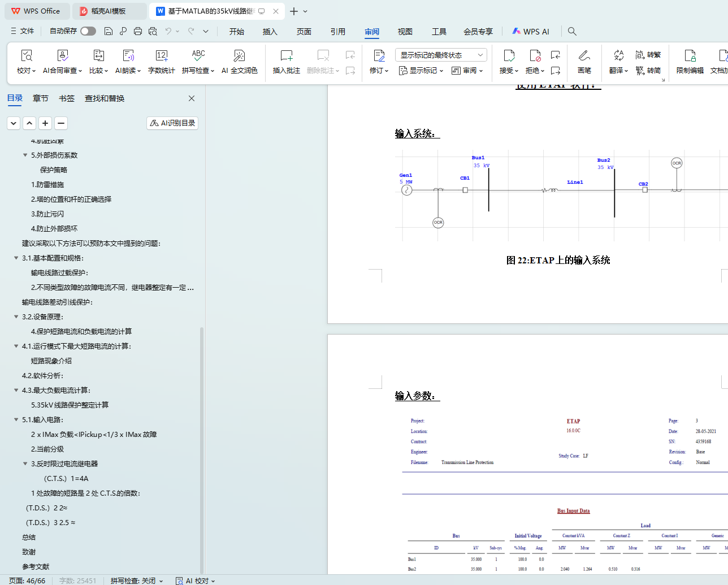The height and width of the screenshot is (585, 728).
Task: Switch to the 引用 ribbon tab
Action: tap(337, 32)
